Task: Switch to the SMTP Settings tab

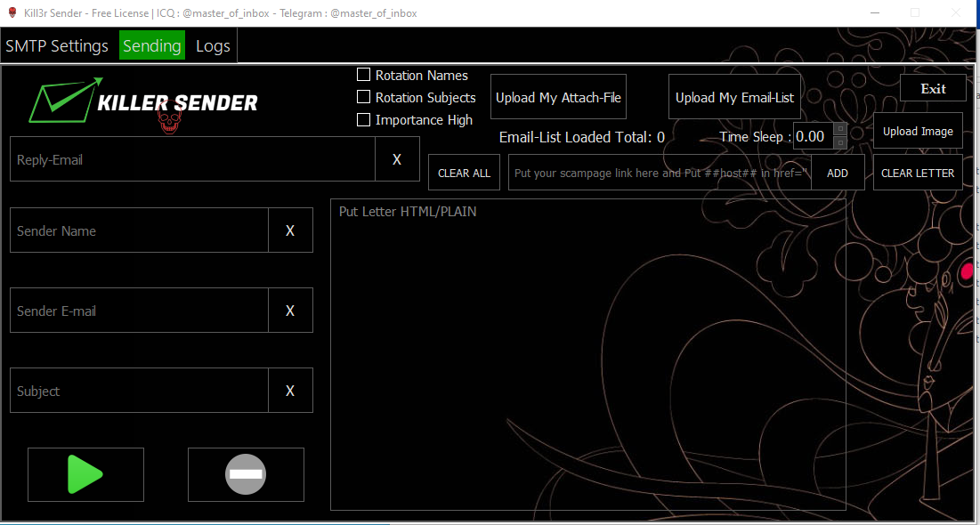Action: pos(57,46)
